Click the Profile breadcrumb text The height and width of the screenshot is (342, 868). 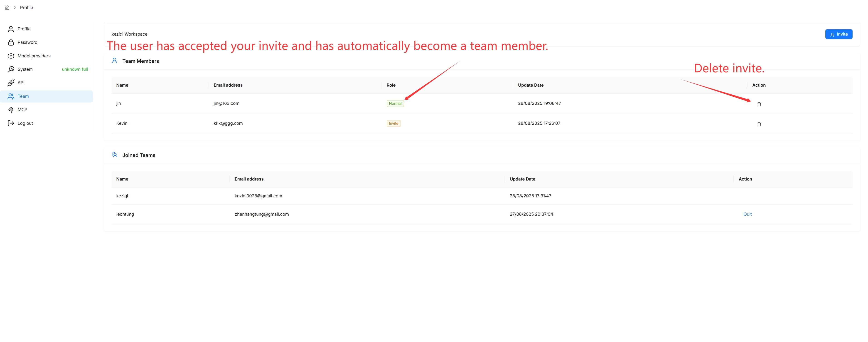pyautogui.click(x=26, y=7)
